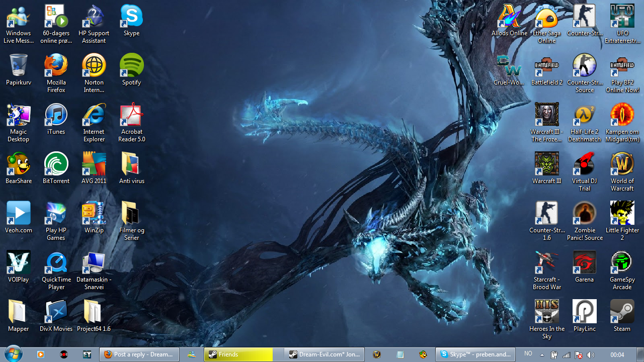Open UFO Extraterrestrials game icon
This screenshot has width=644, height=362.
click(x=622, y=17)
